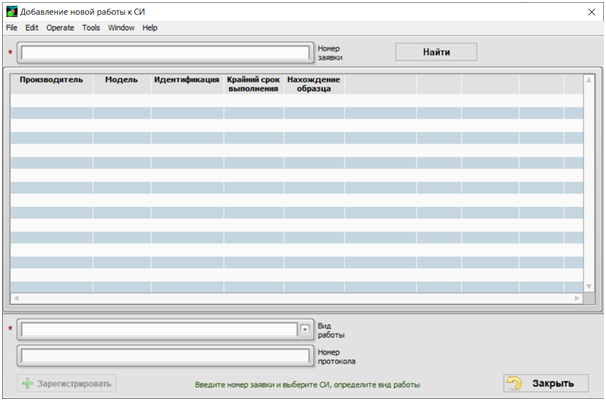606x401 pixels.
Task: Click the green plus icon on Зарегистрировать
Action: (27, 382)
